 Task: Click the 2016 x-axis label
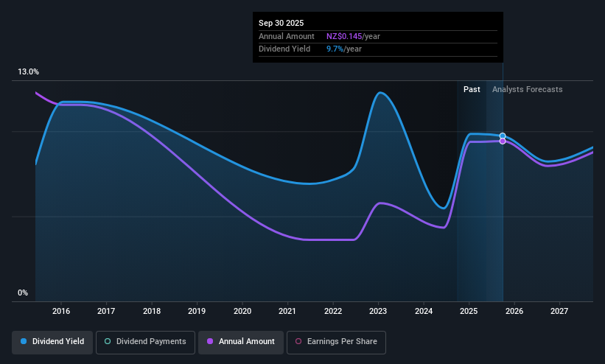(61, 311)
